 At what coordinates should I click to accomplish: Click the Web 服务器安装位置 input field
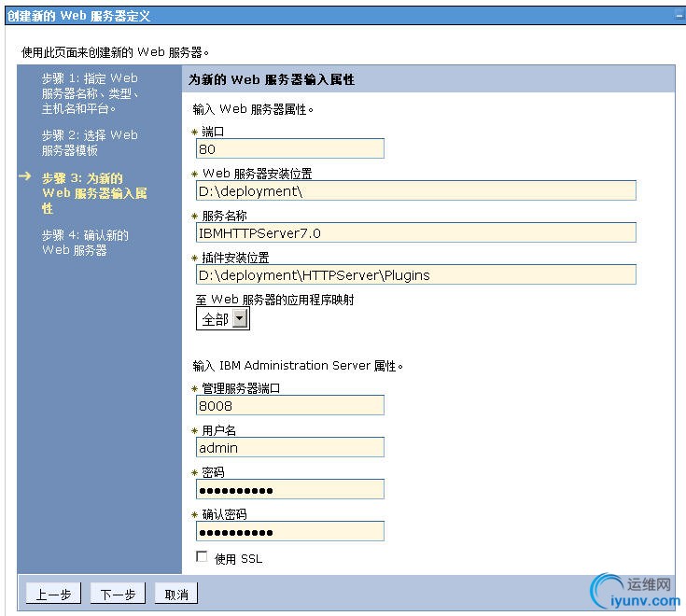click(416, 190)
